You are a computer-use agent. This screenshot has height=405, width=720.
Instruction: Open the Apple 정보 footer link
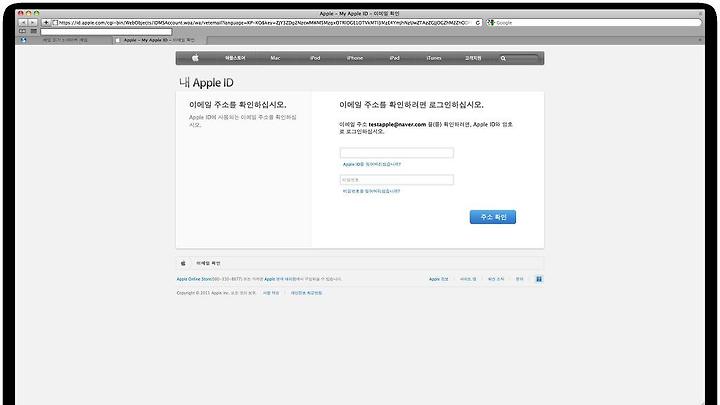[439, 279]
